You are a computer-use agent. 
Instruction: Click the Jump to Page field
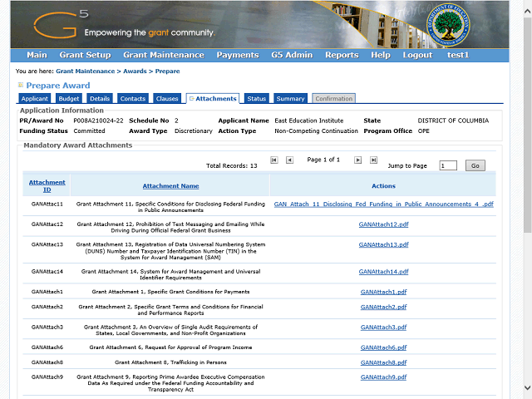click(447, 165)
